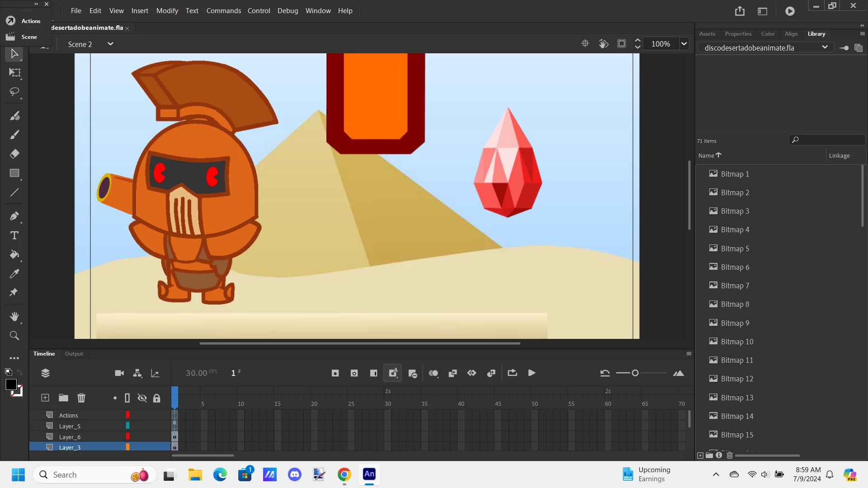Image resolution: width=868 pixels, height=488 pixels.
Task: Select the Text tool
Action: point(14,235)
